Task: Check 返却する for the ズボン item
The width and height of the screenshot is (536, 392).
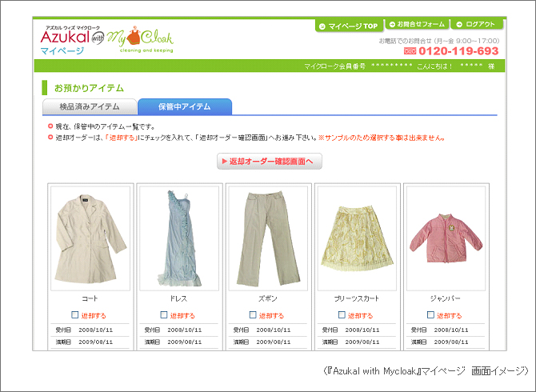Action: click(253, 314)
